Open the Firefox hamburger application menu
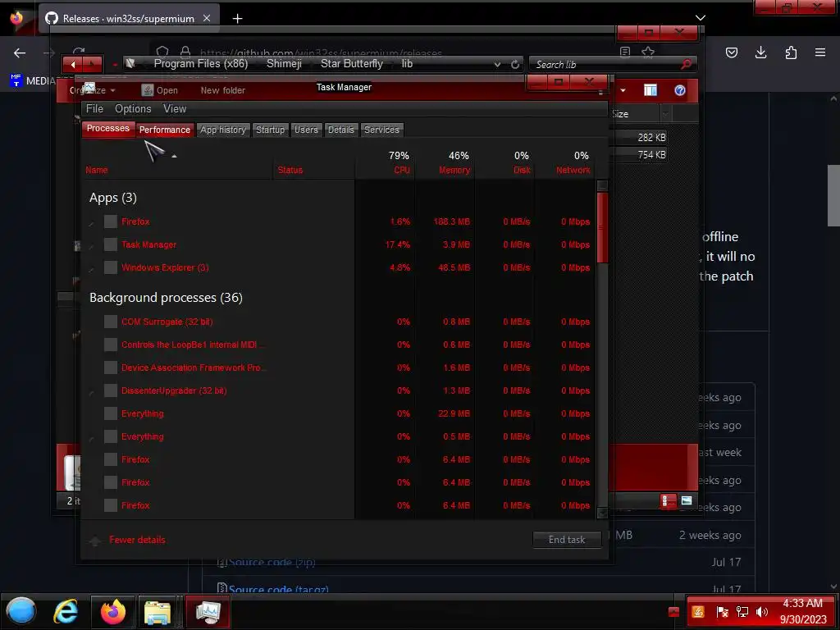The width and height of the screenshot is (840, 630). pyautogui.click(x=820, y=52)
